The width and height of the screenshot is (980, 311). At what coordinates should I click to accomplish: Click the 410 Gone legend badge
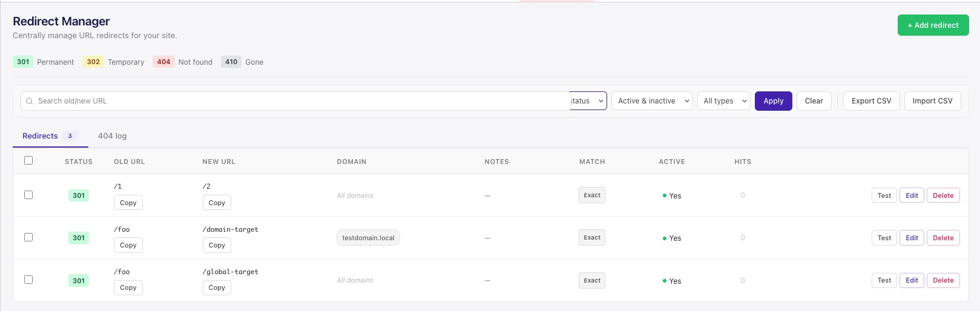point(231,62)
